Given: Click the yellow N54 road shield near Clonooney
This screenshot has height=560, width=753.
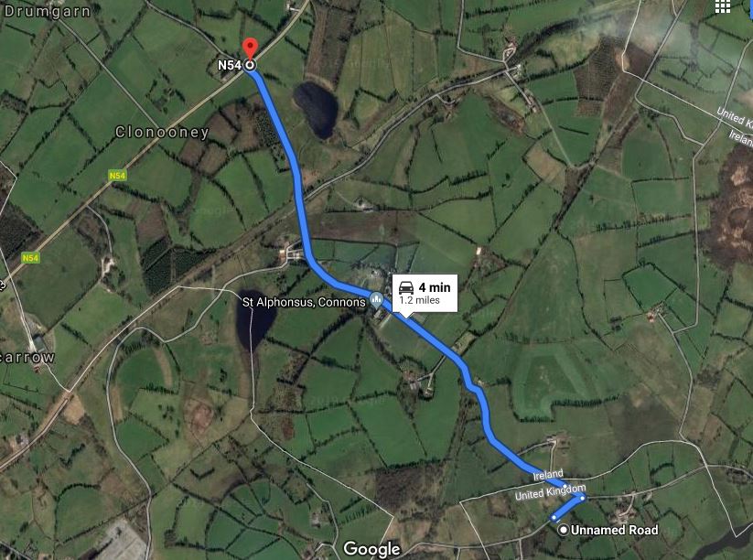Looking at the screenshot, I should click(117, 176).
